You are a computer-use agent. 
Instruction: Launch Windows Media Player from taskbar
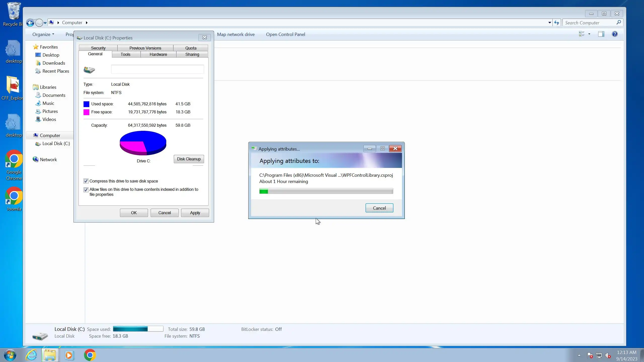pyautogui.click(x=69, y=355)
